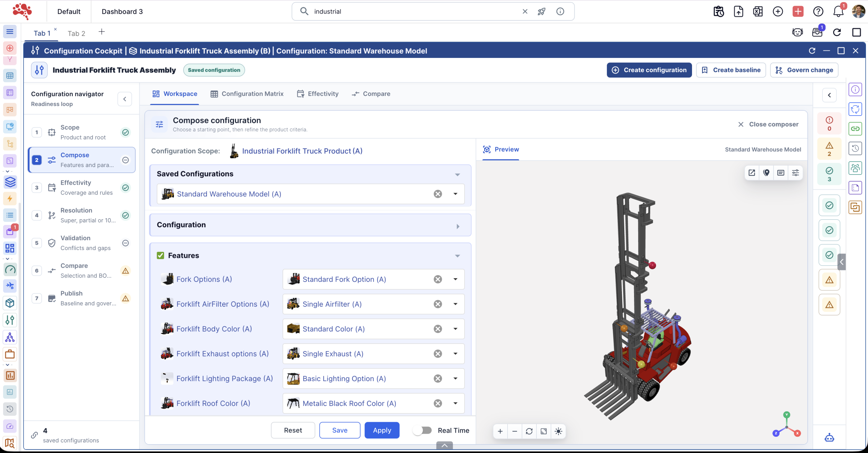Open the users group icon in right rail
Image resolution: width=868 pixels, height=453 pixels.
(855, 168)
